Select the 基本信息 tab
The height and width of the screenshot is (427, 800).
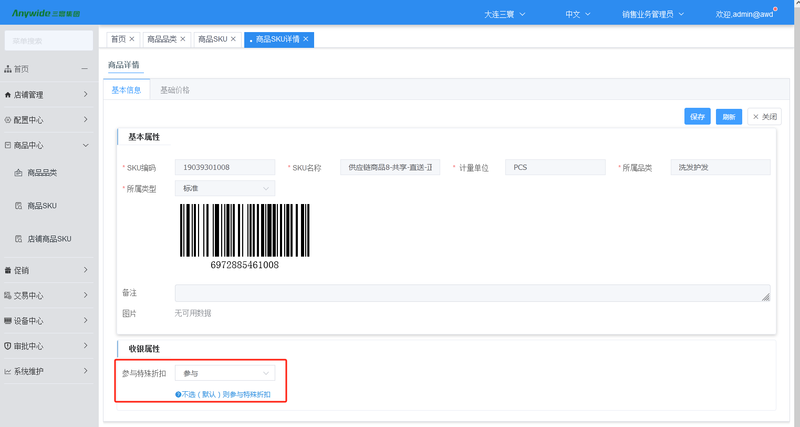pyautogui.click(x=126, y=90)
